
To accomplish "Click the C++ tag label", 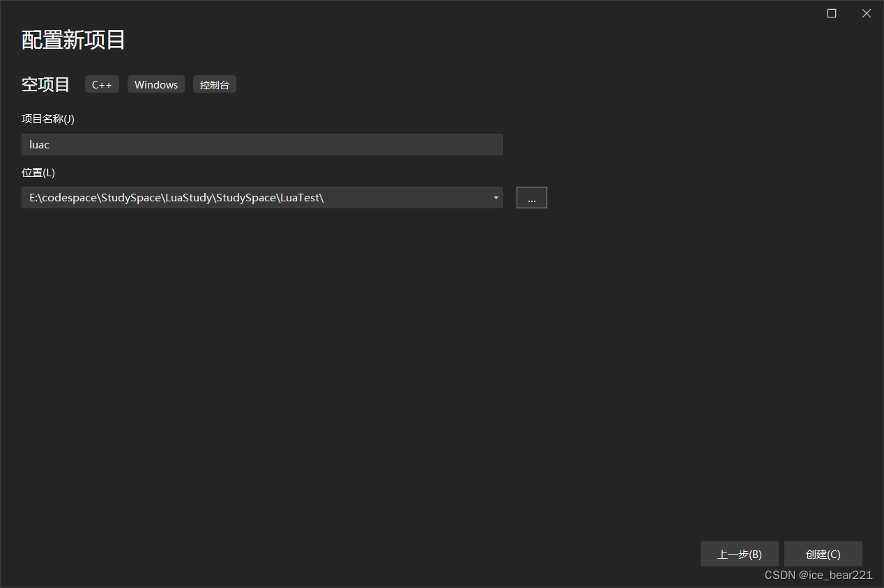I will (102, 84).
